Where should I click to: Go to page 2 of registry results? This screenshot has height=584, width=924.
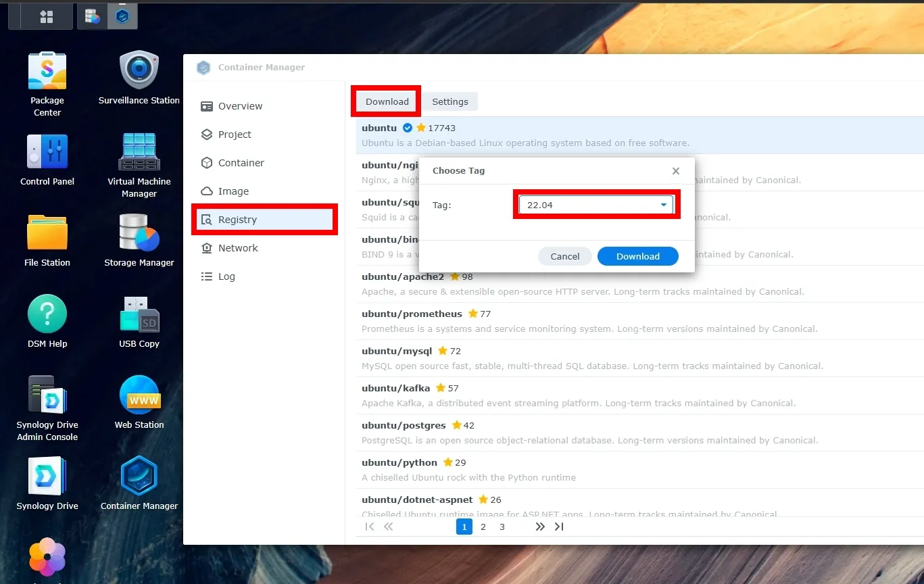(483, 527)
